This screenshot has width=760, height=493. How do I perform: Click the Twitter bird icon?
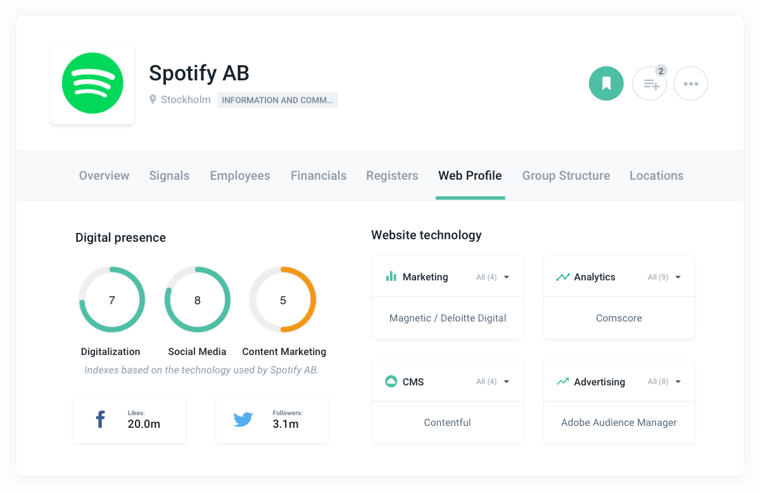pos(243,419)
